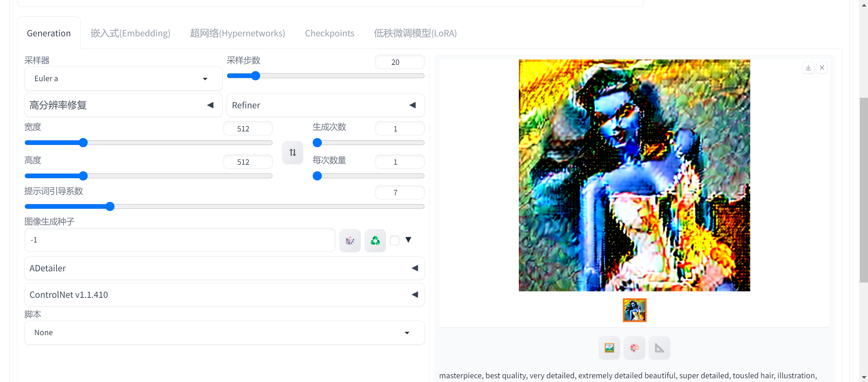Open the 低秩微调模型(LoRA) tab
Screen dimensions: 868x382
click(x=415, y=33)
